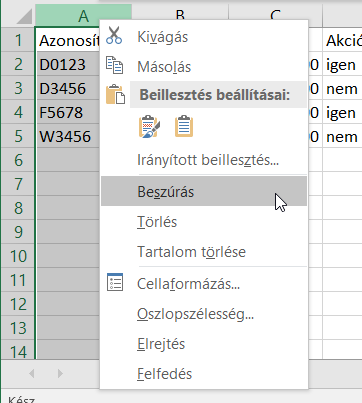Select row 7 header

pyautogui.click(x=18, y=184)
